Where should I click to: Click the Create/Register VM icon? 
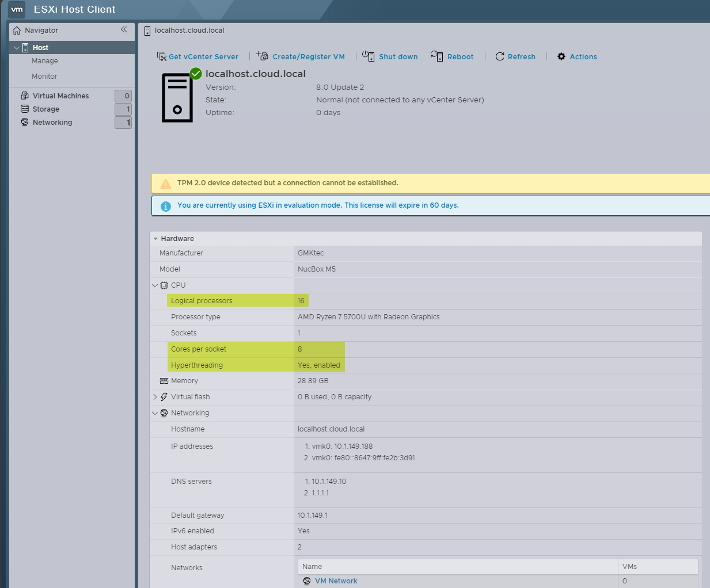pyautogui.click(x=263, y=56)
